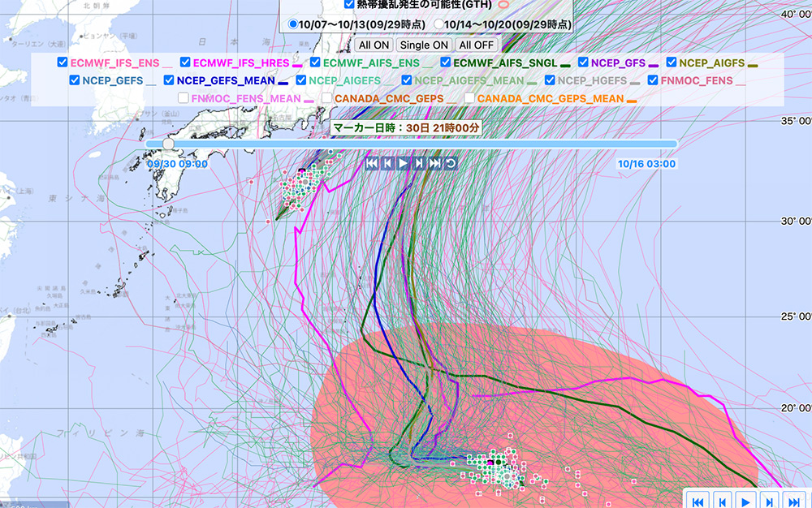Disable the ECMWF_AIFS_SNGL track
This screenshot has width=812, height=508.
click(445, 62)
